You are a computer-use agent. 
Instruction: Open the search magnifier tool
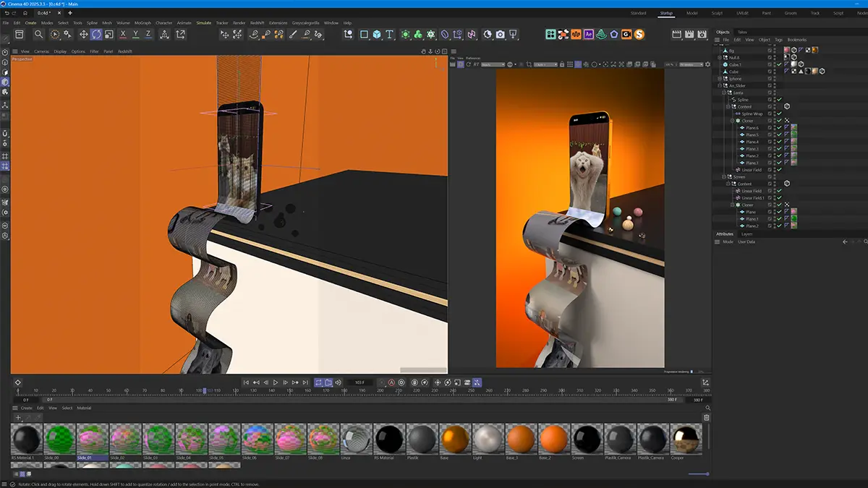39,34
